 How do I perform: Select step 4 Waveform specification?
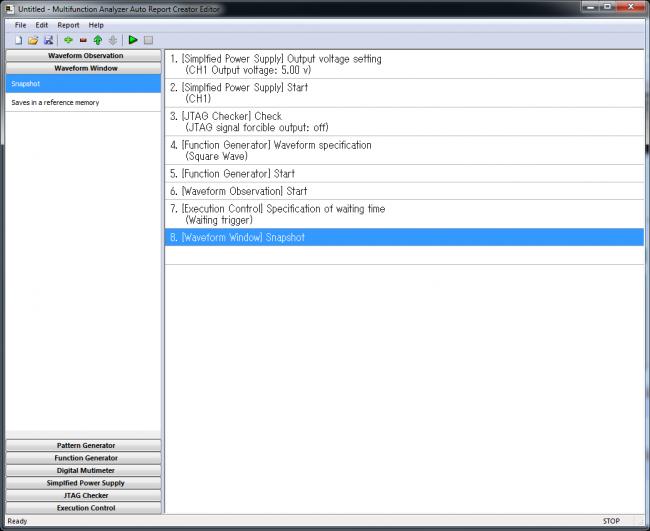click(404, 150)
